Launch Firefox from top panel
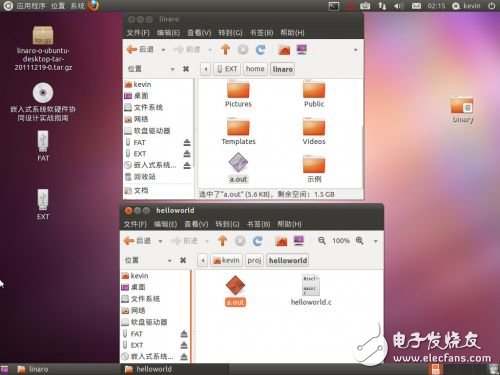Viewport: 500px width, 375px height. pyautogui.click(x=94, y=6)
